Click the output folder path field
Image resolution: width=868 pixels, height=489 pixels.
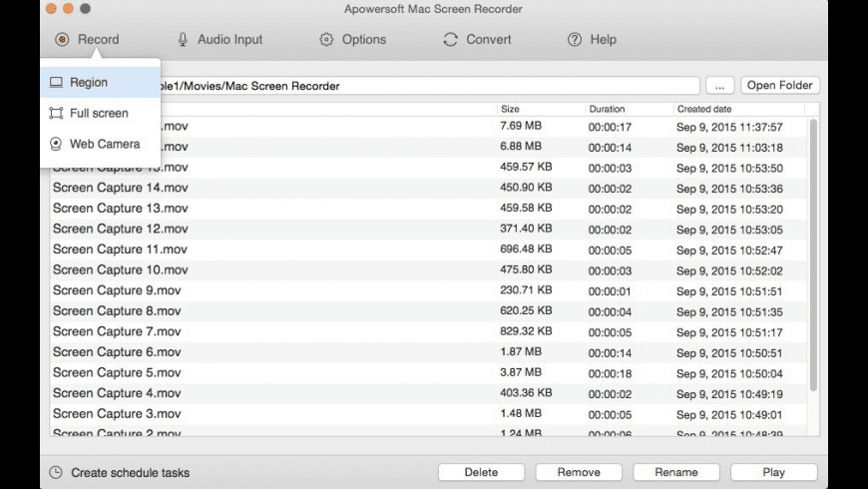(x=430, y=86)
